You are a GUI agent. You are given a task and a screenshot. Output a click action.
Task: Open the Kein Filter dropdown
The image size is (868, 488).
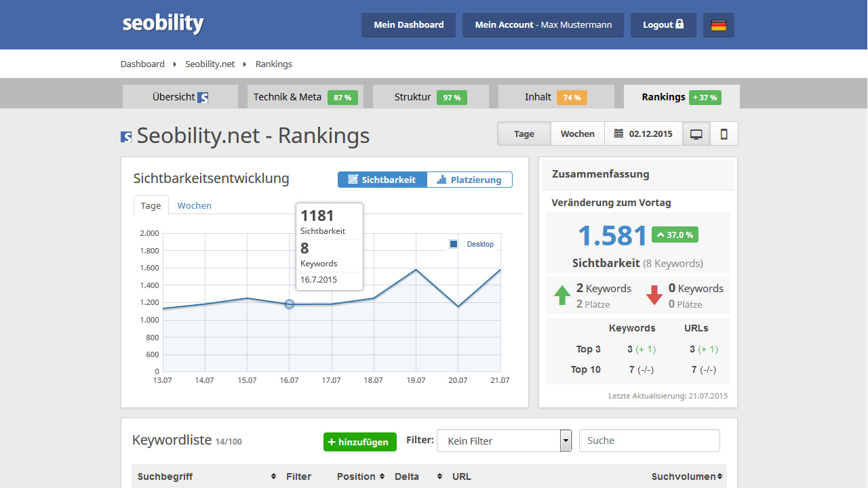(505, 441)
